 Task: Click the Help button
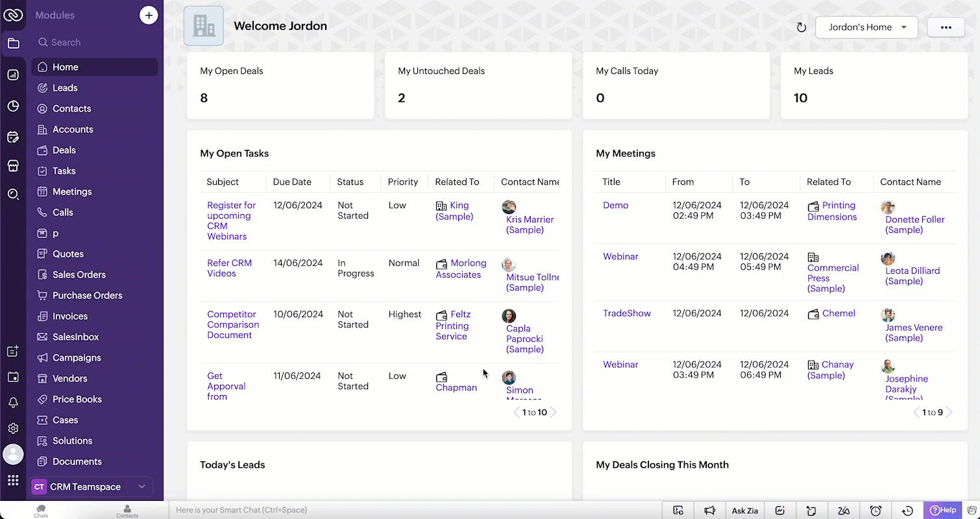(943, 510)
